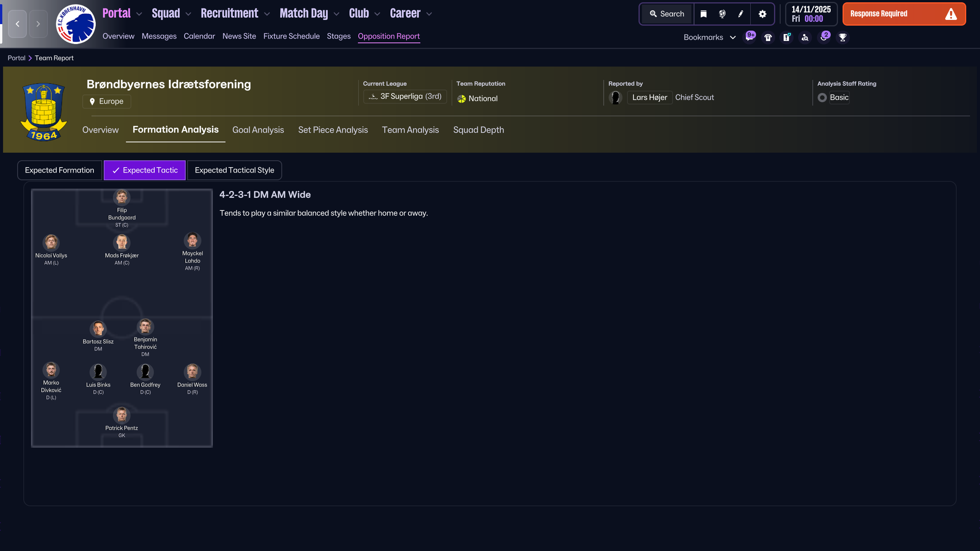Expand the Recruitment menu chevron
The image size is (980, 551).
(267, 14)
